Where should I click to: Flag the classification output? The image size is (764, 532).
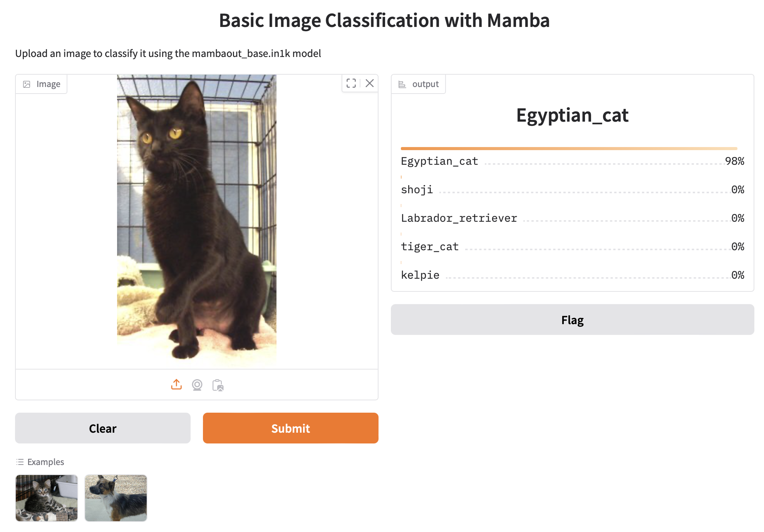(x=572, y=320)
